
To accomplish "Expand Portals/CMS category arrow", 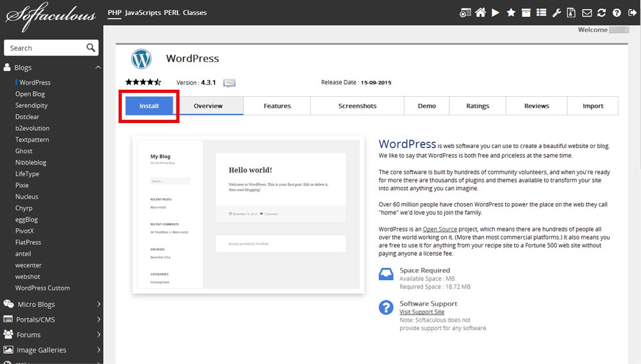I will [99, 319].
